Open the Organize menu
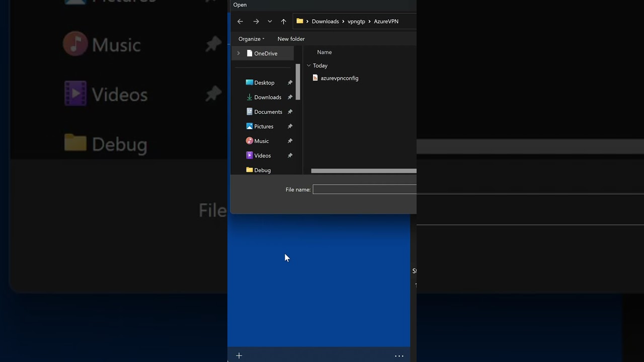This screenshot has height=362, width=644. 251,39
